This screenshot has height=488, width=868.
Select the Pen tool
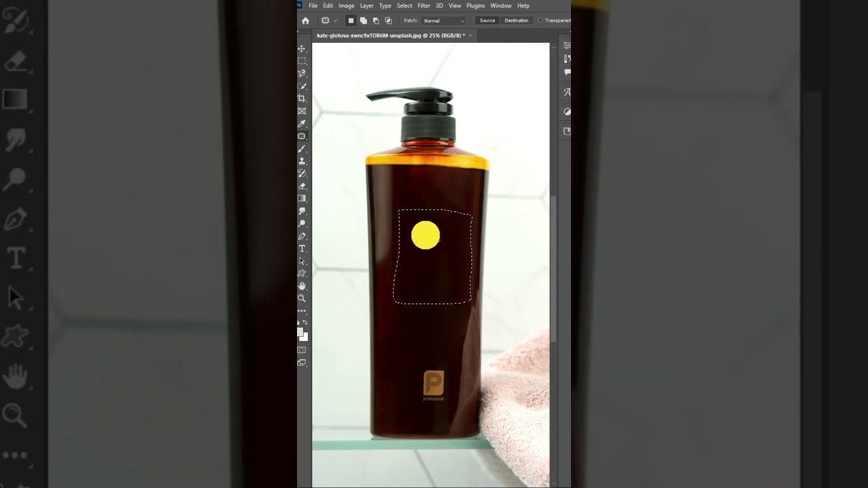(302, 236)
